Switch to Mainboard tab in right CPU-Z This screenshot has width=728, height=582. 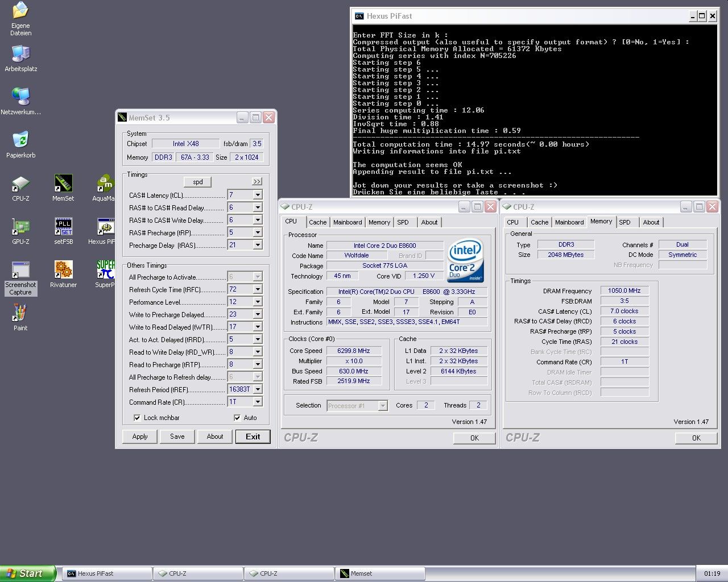coord(569,222)
